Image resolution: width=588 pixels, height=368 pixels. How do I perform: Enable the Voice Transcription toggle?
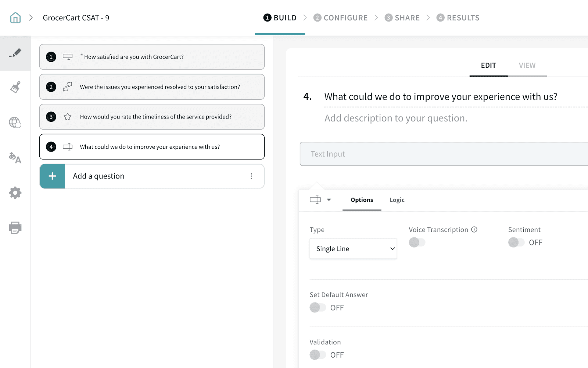[x=417, y=243]
